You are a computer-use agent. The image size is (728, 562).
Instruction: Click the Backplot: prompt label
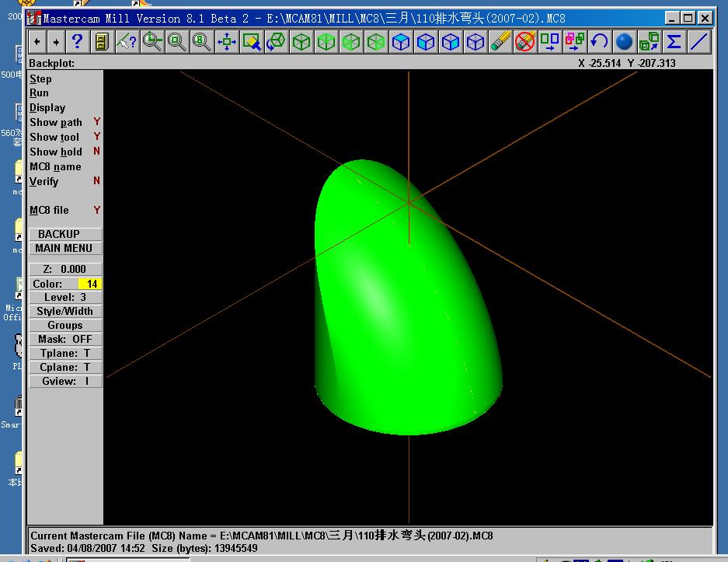coord(51,63)
